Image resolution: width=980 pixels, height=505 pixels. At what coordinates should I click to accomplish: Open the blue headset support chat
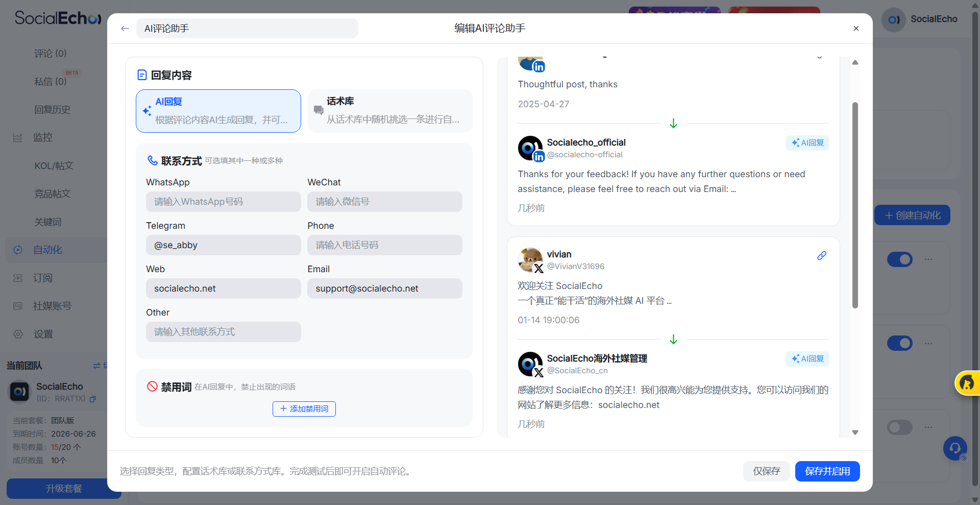point(955,448)
